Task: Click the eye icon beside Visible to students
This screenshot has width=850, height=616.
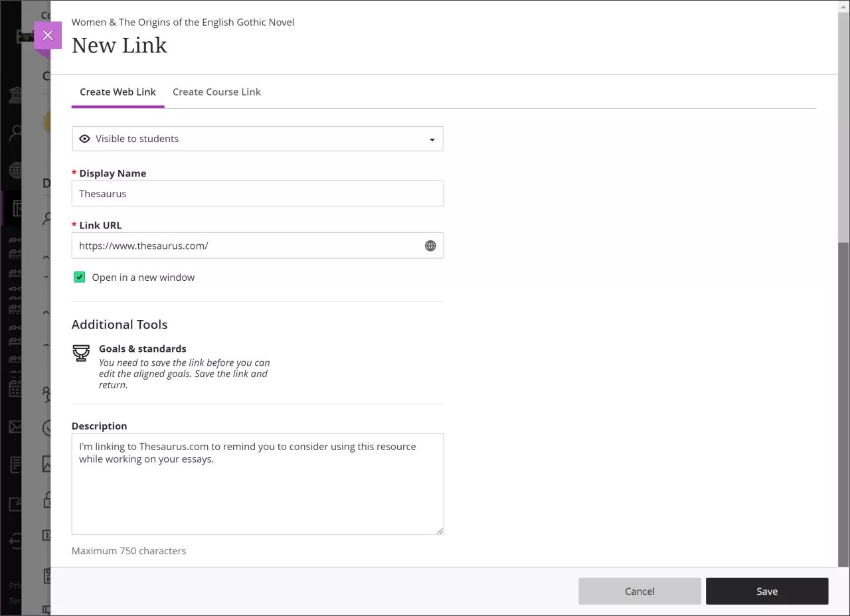Action: point(84,138)
